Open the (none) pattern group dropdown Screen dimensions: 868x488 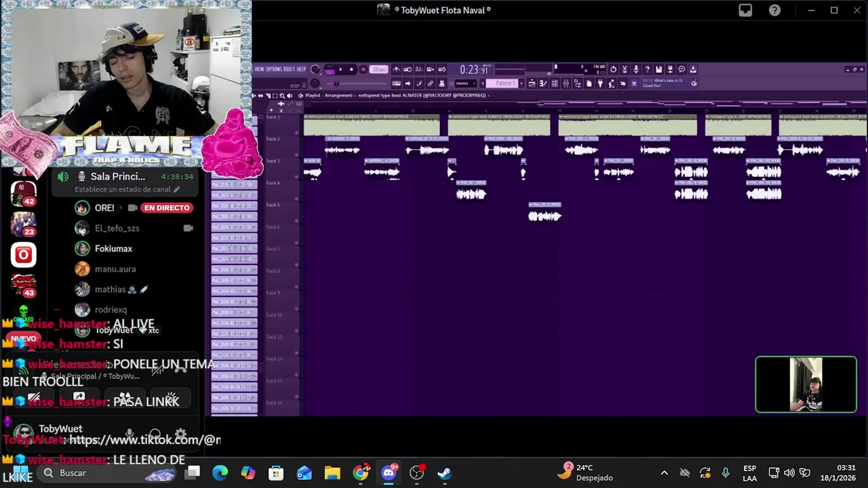(x=465, y=83)
